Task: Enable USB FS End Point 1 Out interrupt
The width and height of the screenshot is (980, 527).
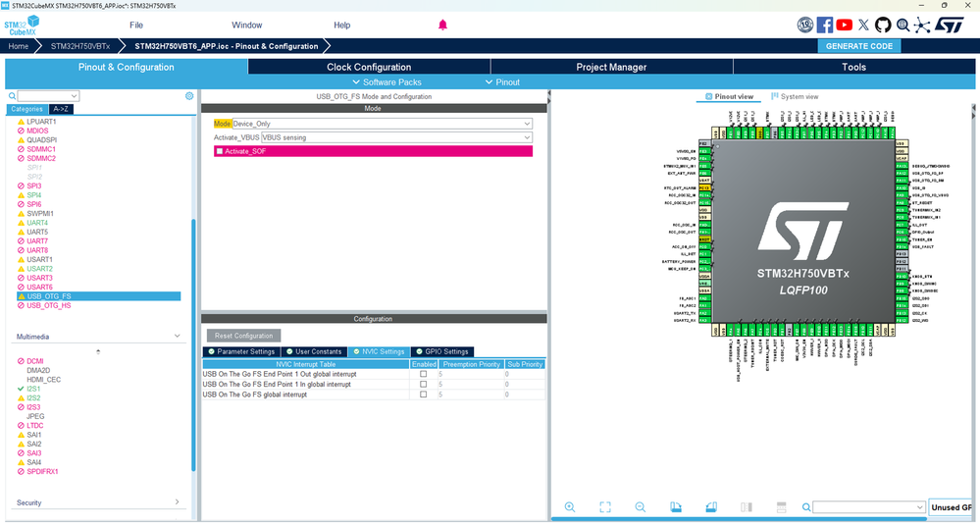Action: 423,374
